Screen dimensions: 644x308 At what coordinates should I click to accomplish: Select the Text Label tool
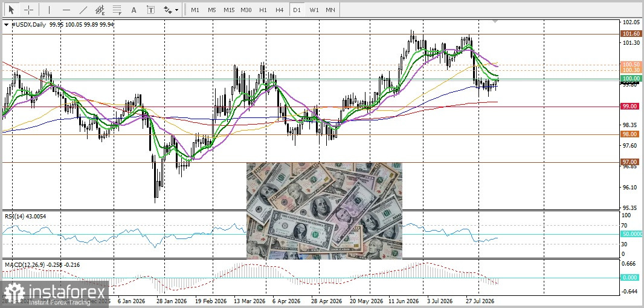151,10
